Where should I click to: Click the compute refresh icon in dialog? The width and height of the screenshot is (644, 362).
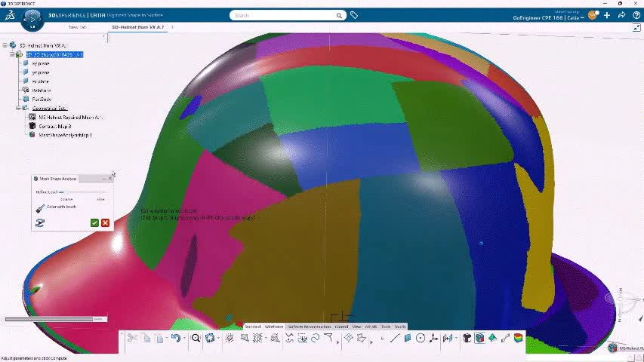(x=40, y=222)
